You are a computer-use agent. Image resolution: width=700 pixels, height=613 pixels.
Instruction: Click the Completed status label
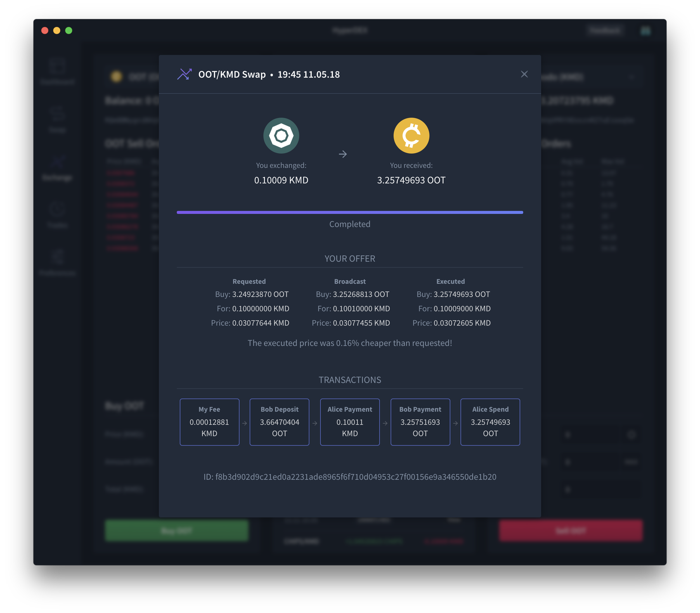[350, 224]
